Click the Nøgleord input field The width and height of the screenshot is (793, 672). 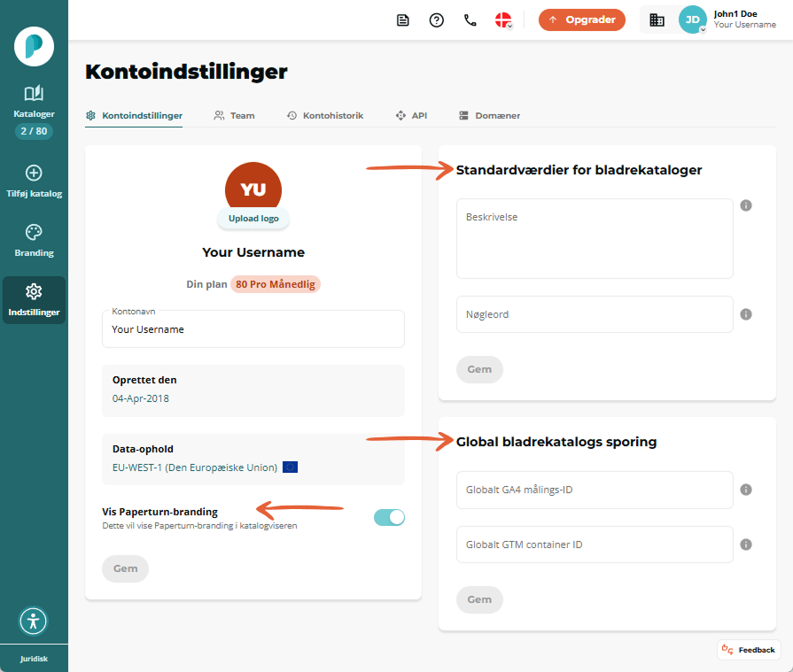pyautogui.click(x=595, y=314)
